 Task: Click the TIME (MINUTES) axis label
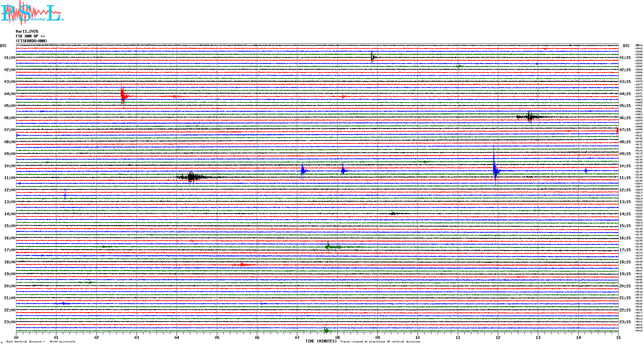pyautogui.click(x=321, y=341)
